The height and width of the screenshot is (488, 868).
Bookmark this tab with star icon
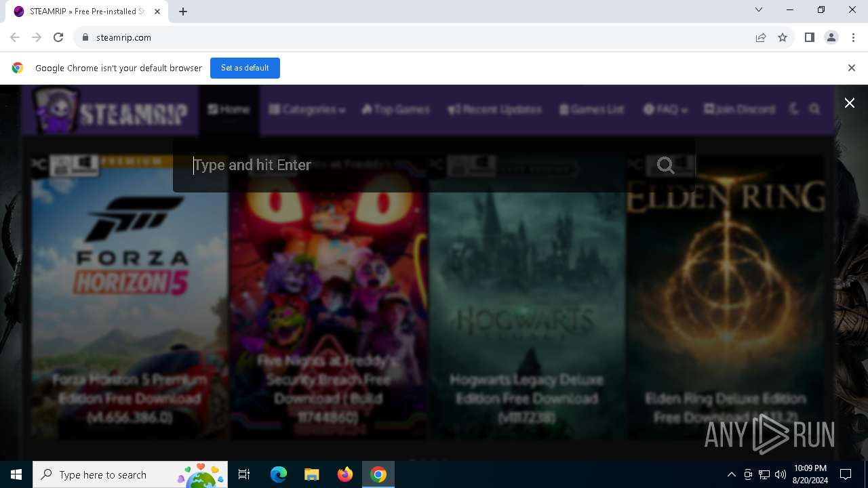(783, 37)
